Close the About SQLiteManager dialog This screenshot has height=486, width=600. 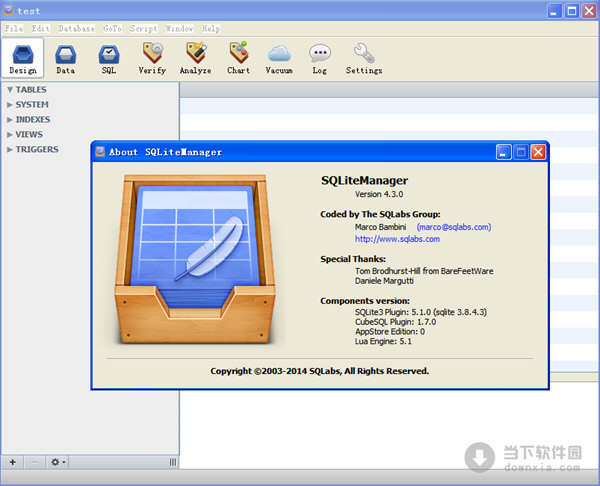(538, 152)
